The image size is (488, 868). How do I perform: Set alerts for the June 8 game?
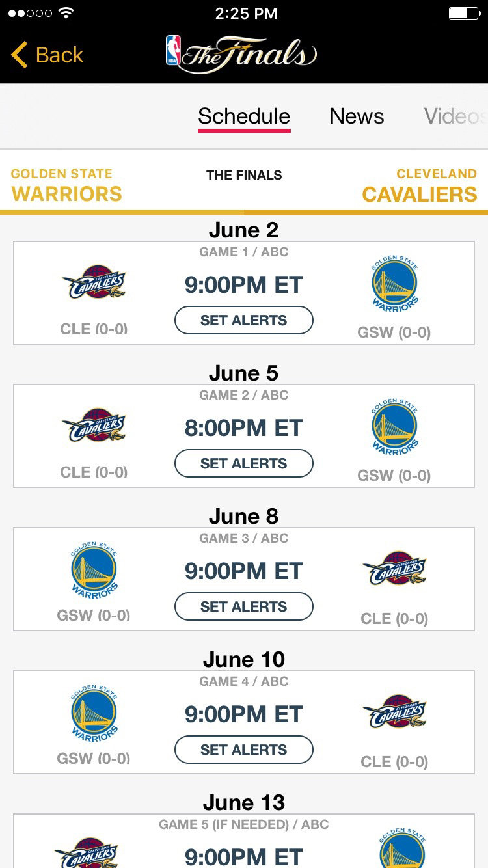click(x=244, y=606)
